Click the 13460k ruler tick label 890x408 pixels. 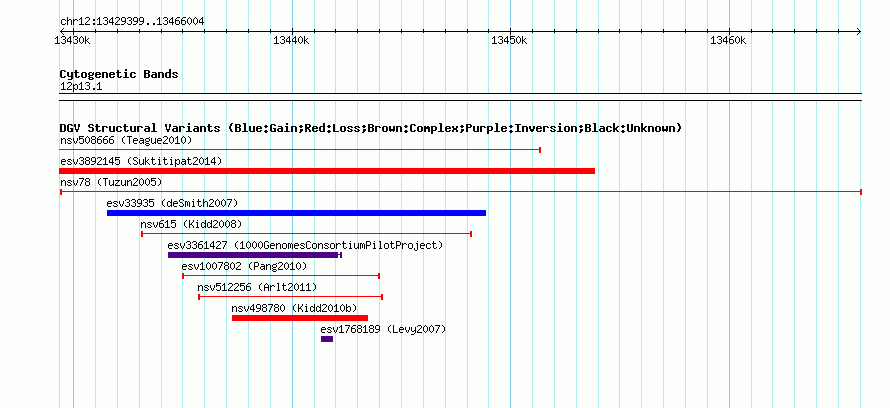pos(728,40)
